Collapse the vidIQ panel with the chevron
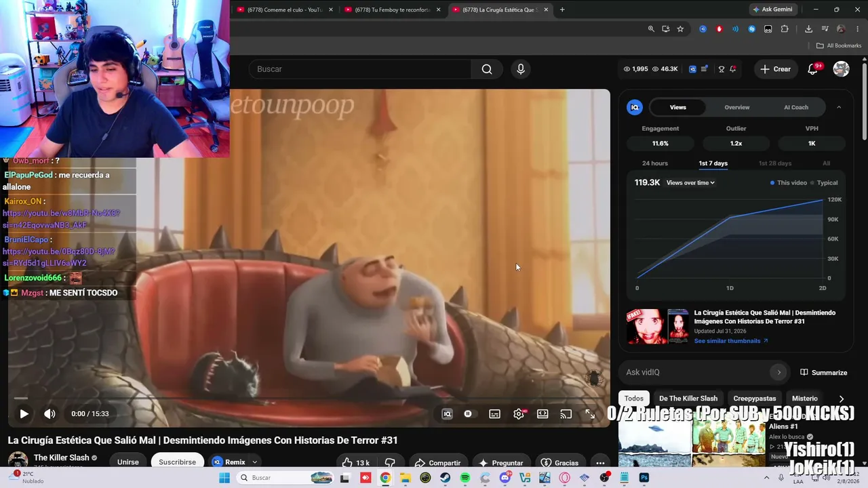Viewport: 868px width, 488px height. [839, 107]
